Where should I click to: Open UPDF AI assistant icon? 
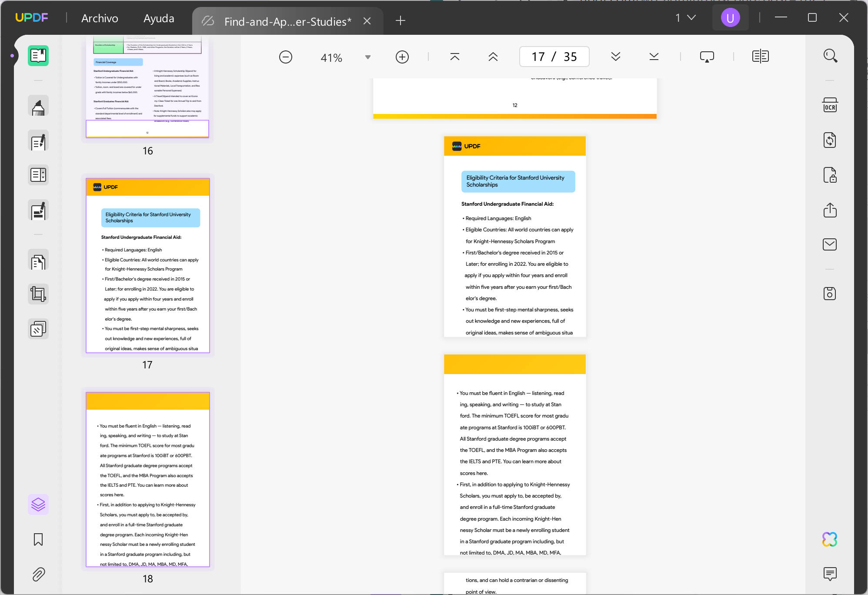(830, 539)
